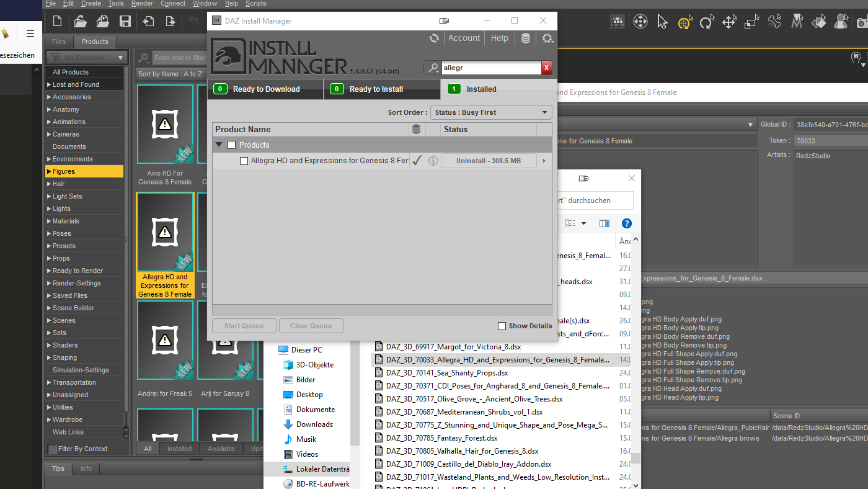Expand the Hair category
The image size is (868, 489).
[49, 184]
